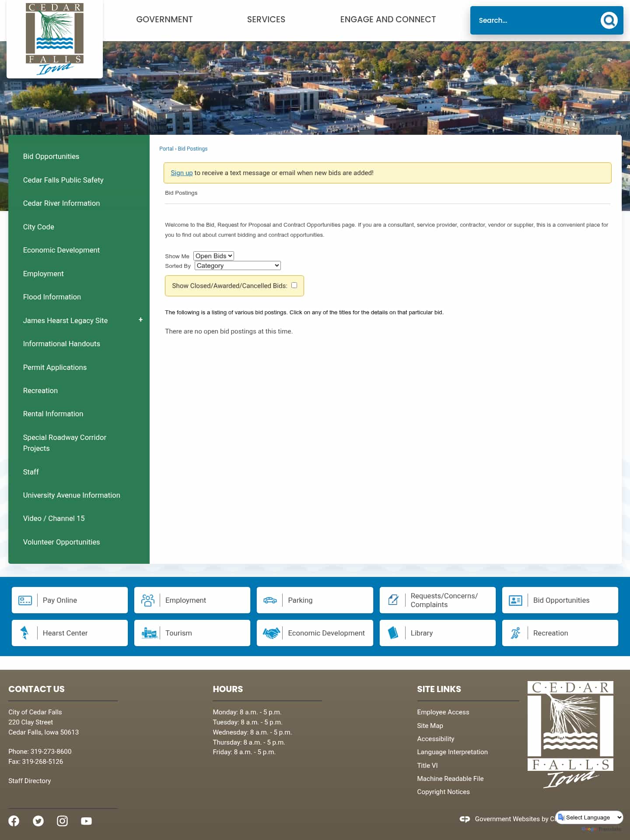This screenshot has height=840, width=630.
Task: Click the Bid Opportunities ID card icon
Action: point(515,600)
